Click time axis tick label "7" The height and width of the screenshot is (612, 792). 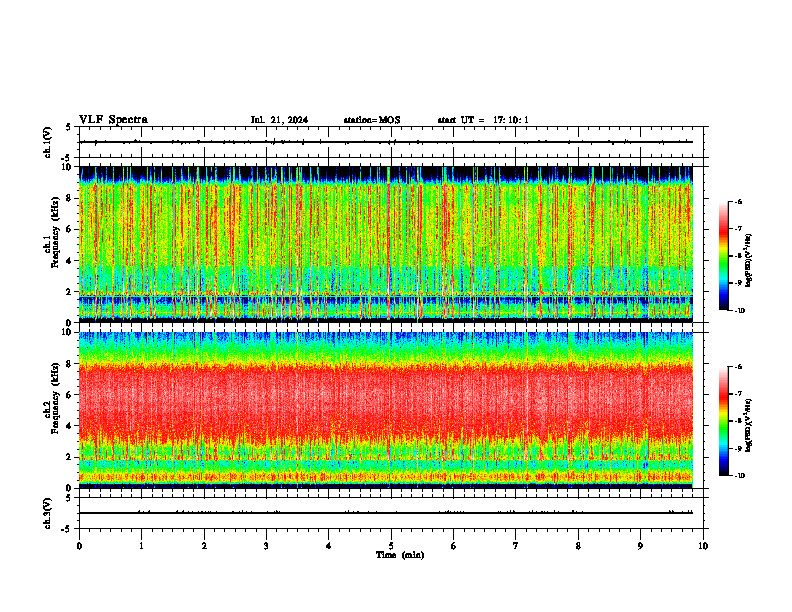point(516,546)
